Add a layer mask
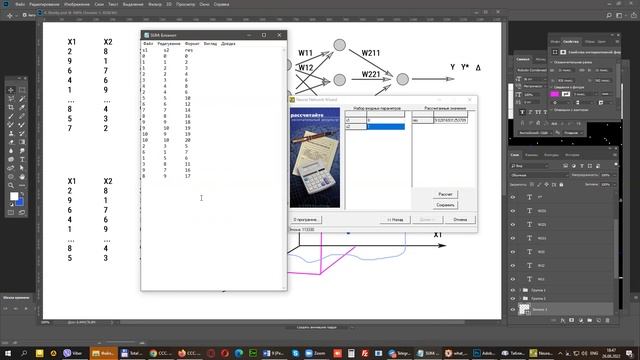640x360 pixels. click(x=571, y=320)
